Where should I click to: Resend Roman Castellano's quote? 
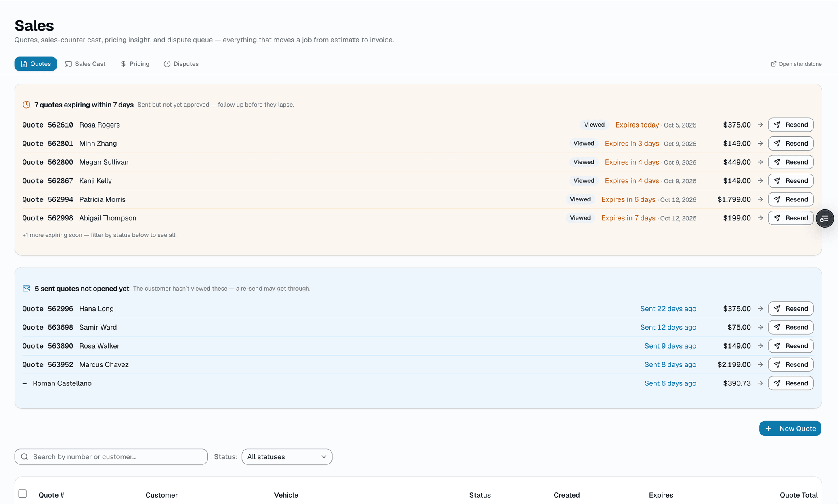point(790,383)
